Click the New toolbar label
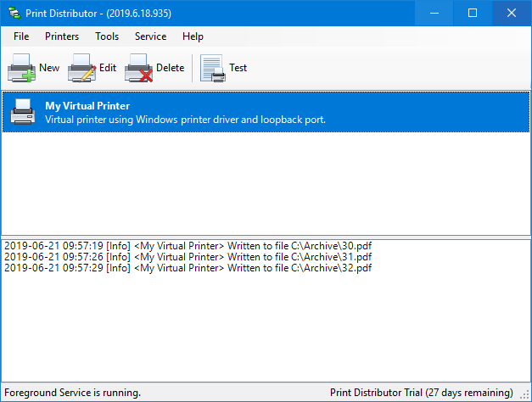Screen dimensions: 532x402 click(x=49, y=68)
